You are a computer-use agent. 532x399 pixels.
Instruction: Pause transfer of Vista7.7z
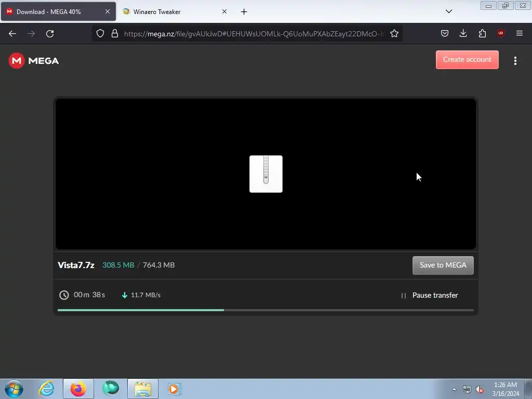point(429,295)
